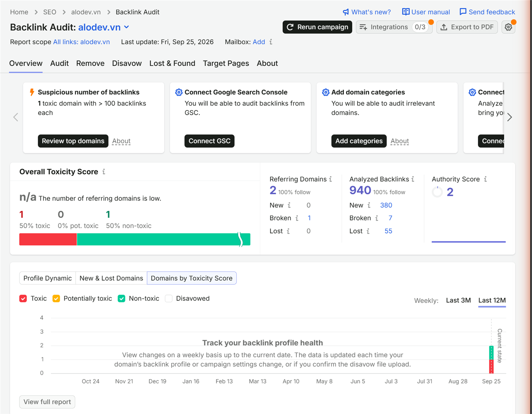Open the What's new? link
This screenshot has width=532, height=414.
pos(371,12)
